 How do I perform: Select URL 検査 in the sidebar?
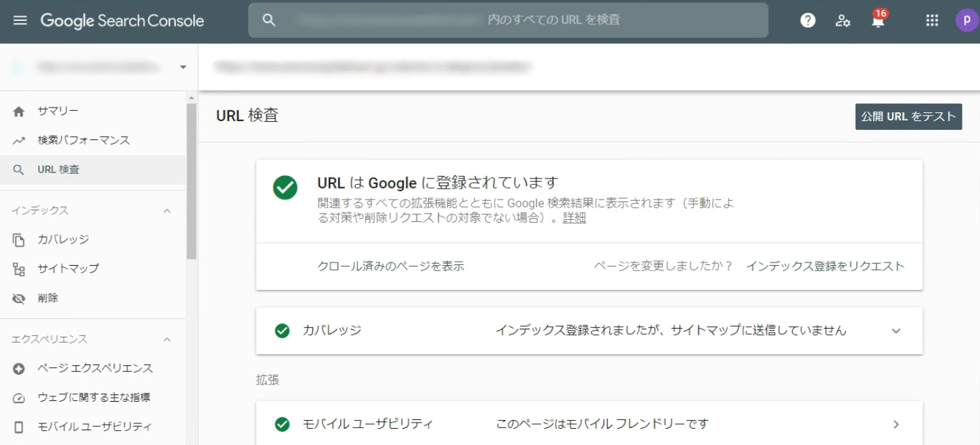(93, 170)
